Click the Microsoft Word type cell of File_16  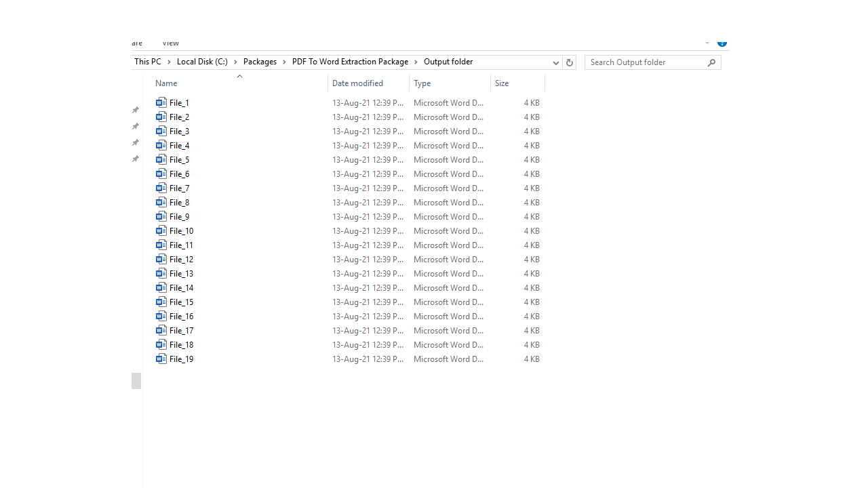[x=449, y=317]
